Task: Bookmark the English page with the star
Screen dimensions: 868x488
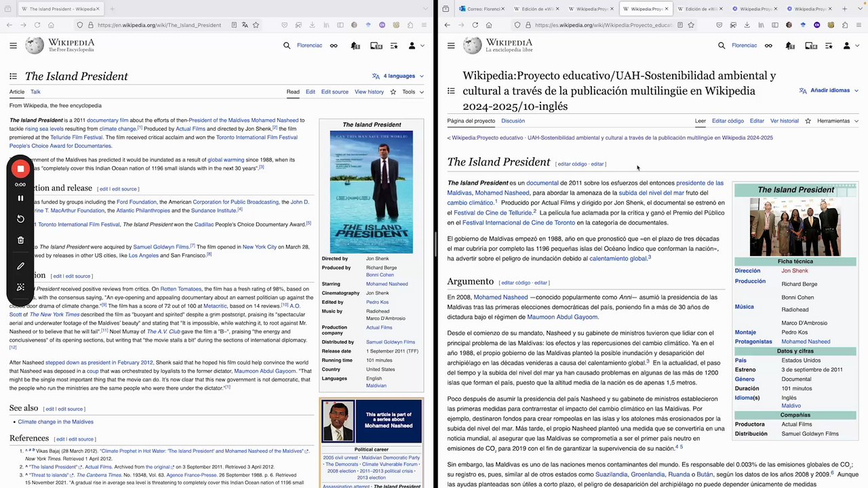Action: pos(256,25)
